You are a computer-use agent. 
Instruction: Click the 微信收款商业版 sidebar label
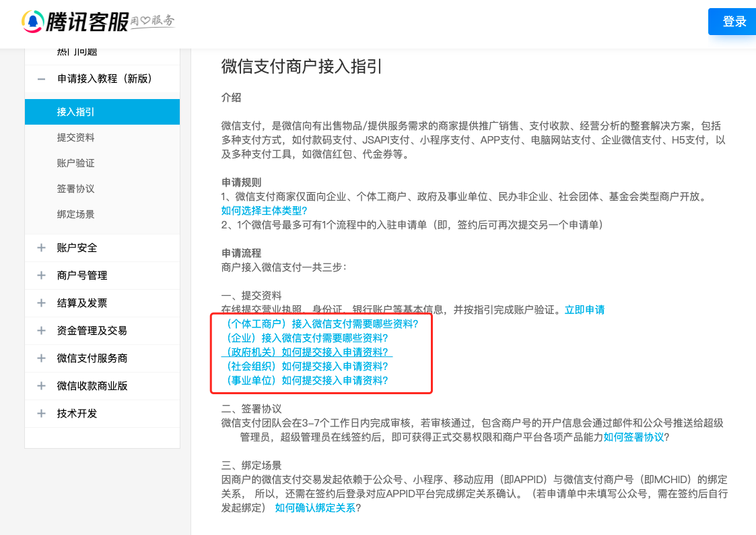[x=92, y=386]
